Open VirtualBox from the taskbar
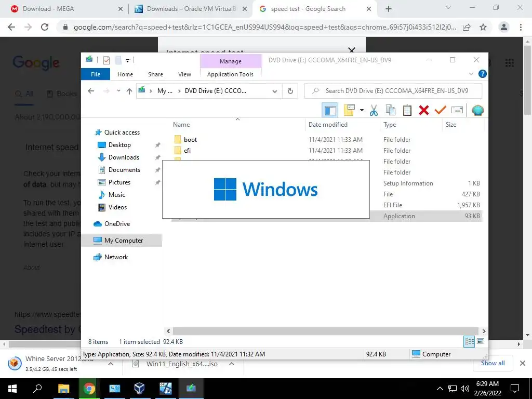 (x=139, y=388)
